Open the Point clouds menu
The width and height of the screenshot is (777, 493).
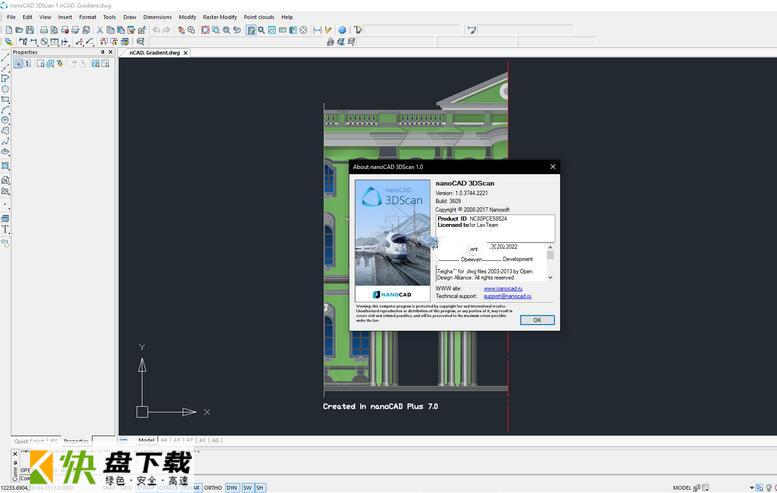point(259,17)
